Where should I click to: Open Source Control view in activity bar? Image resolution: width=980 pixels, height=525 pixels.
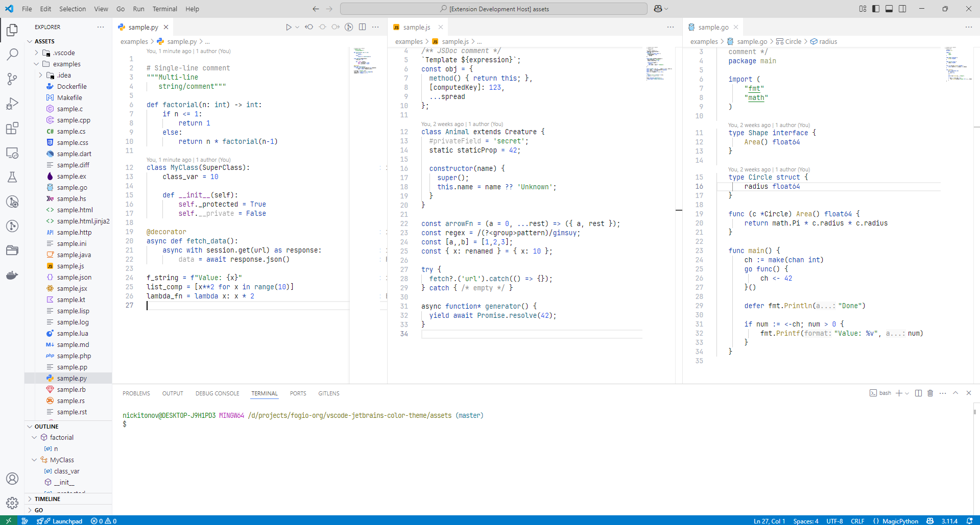pyautogui.click(x=12, y=79)
